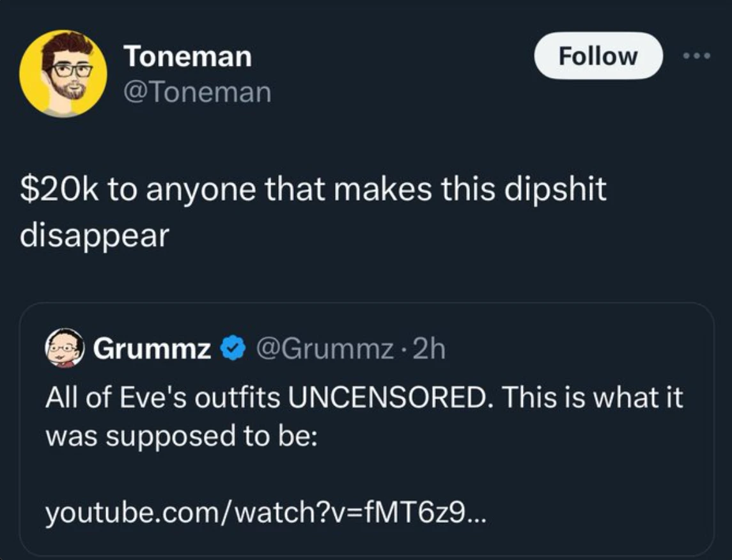
Task: Click the blank line above the YouTube link
Action: [x=256, y=474]
